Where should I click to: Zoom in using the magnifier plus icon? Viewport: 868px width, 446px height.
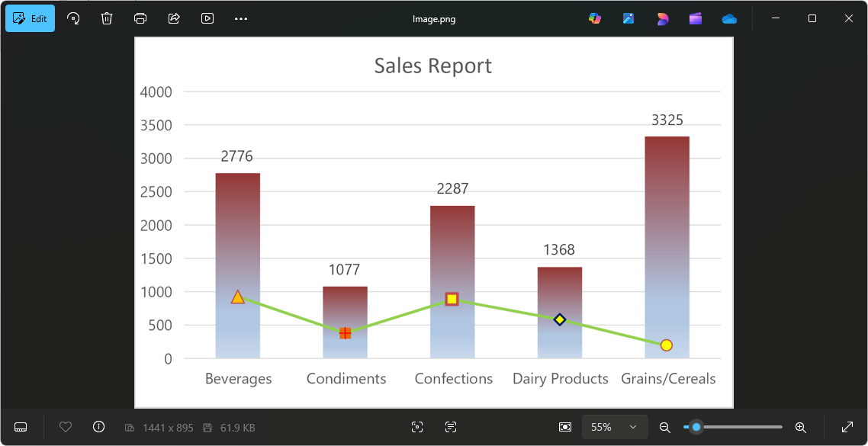coord(801,427)
